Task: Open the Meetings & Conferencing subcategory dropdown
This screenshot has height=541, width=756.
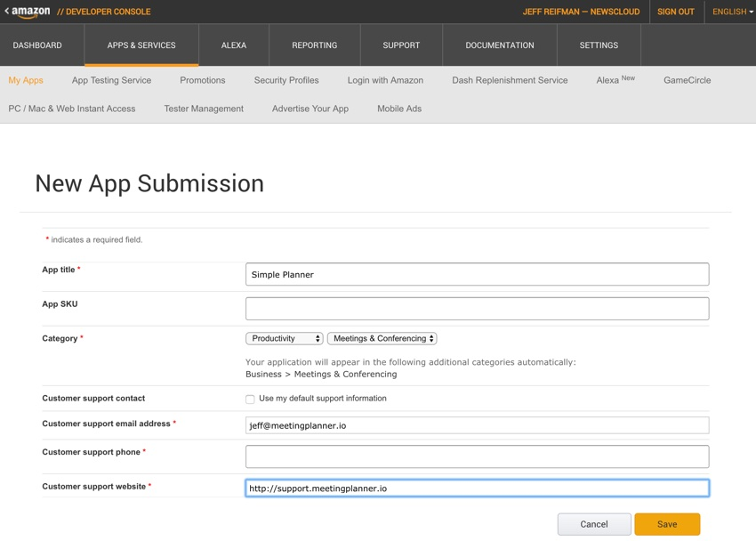Action: coord(382,338)
